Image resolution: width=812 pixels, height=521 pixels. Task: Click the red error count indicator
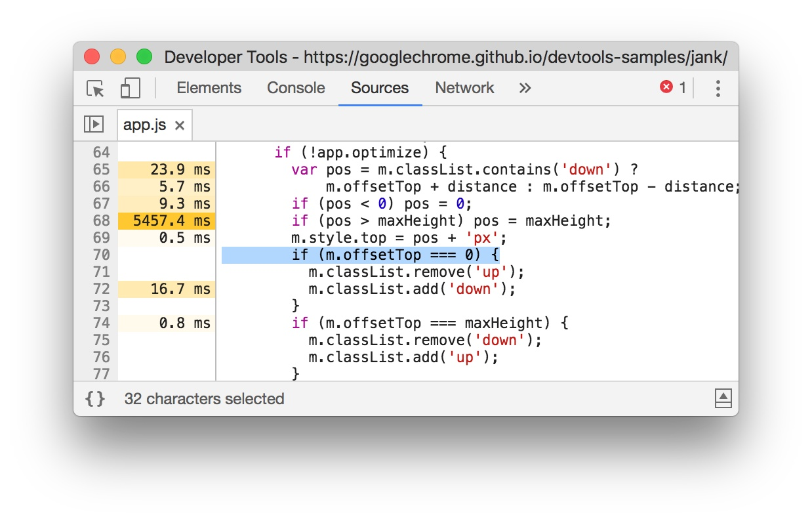coord(673,87)
